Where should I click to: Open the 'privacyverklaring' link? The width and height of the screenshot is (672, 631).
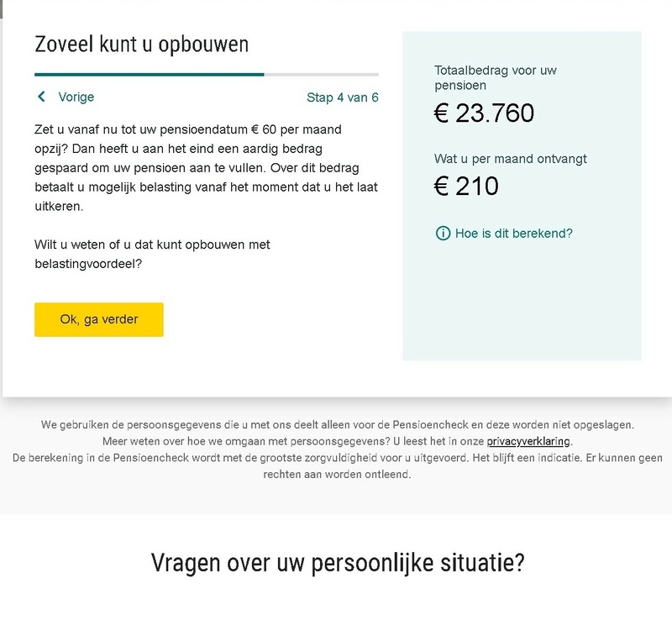[528, 441]
